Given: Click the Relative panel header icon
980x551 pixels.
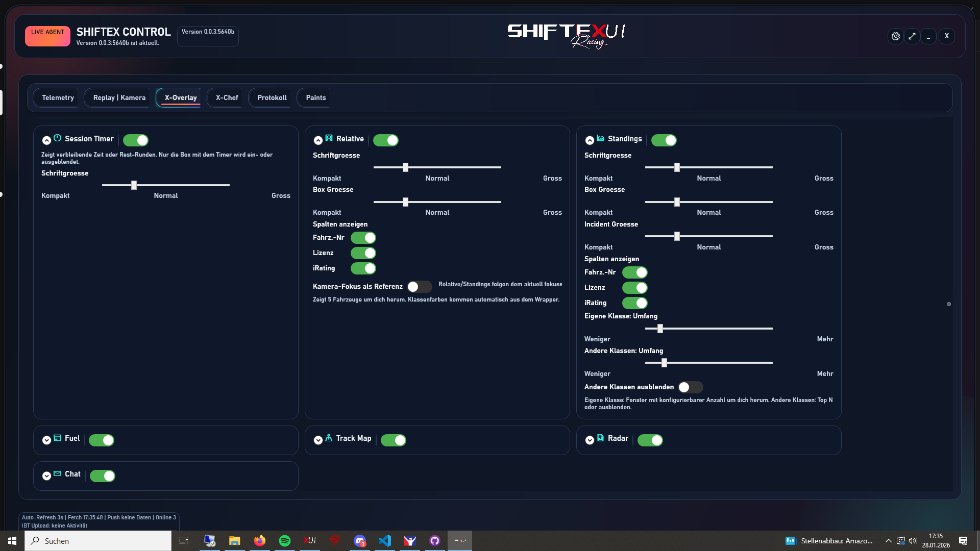Looking at the screenshot, I should tap(329, 138).
